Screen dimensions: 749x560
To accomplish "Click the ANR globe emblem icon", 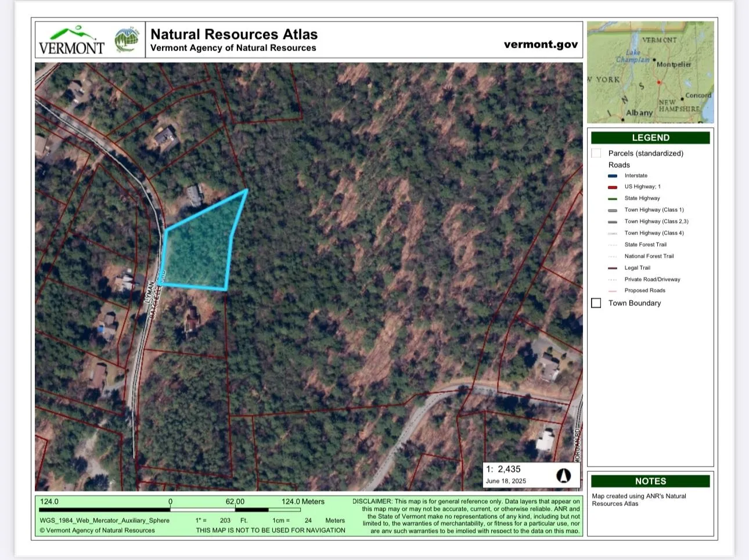I will click(x=127, y=40).
